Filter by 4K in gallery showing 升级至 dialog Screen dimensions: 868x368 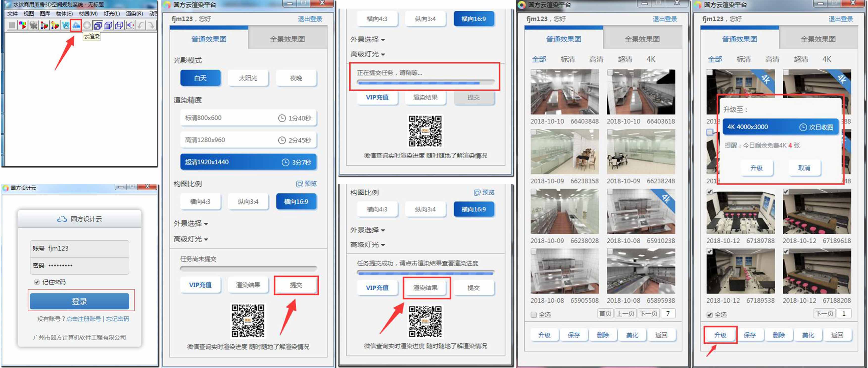(826, 59)
